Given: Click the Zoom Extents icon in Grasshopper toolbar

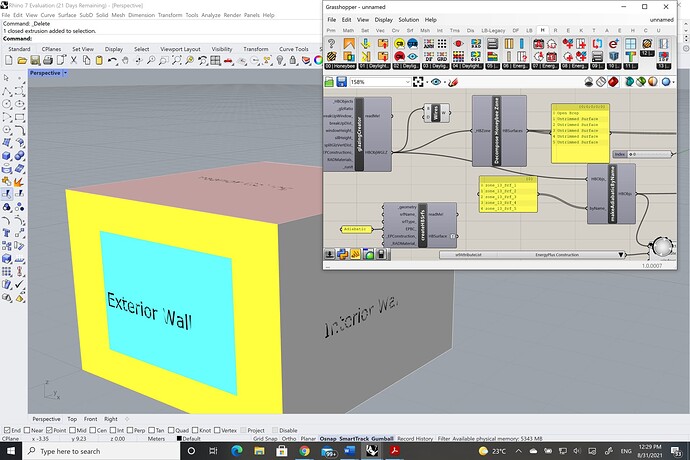Looking at the screenshot, I should [x=418, y=82].
